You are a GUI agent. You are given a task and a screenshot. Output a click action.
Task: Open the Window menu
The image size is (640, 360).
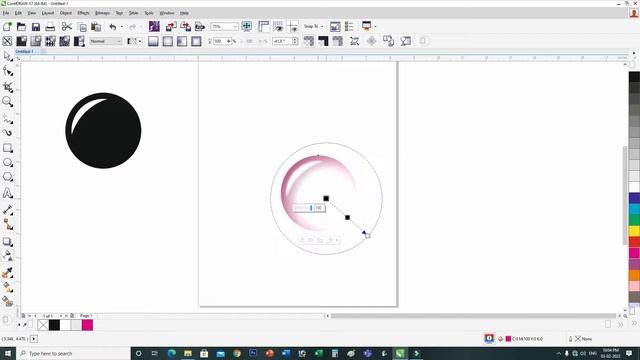coord(167,13)
